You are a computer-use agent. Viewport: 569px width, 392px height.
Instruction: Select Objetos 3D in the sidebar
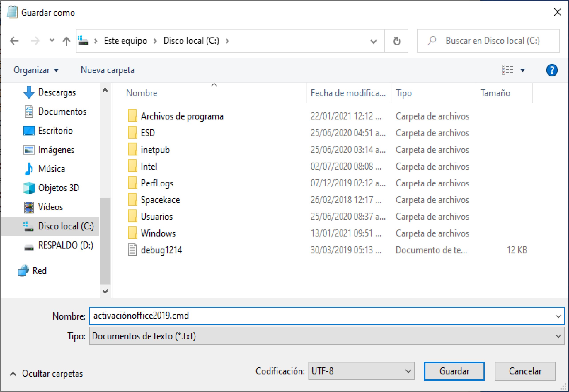pyautogui.click(x=59, y=188)
